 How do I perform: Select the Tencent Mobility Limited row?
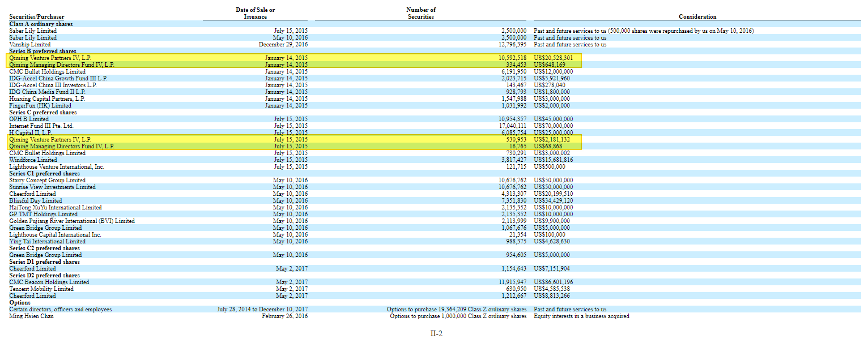(x=41, y=289)
